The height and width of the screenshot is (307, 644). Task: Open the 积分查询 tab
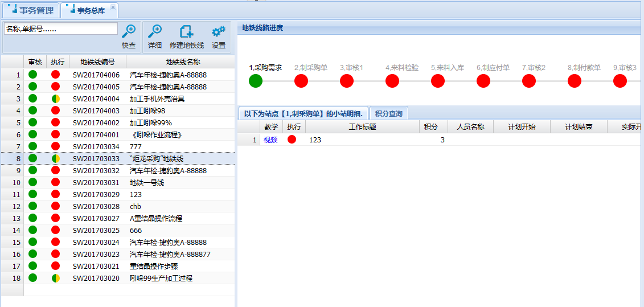[388, 113]
